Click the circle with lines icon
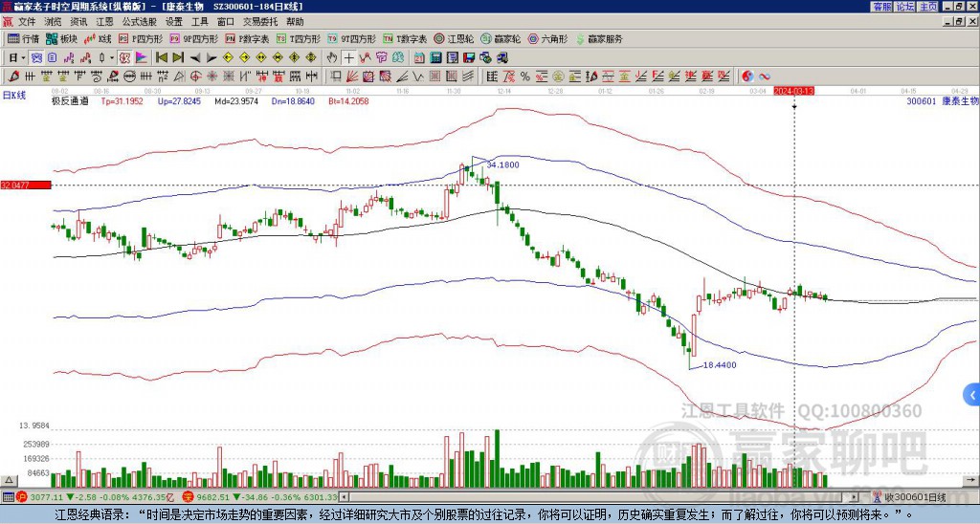The image size is (980, 524). (129, 76)
